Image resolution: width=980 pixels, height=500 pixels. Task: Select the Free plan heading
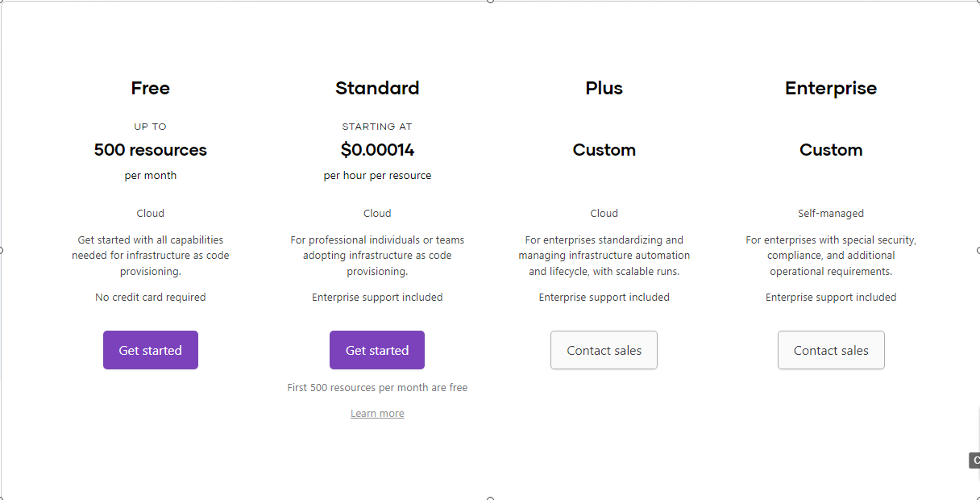pyautogui.click(x=150, y=88)
